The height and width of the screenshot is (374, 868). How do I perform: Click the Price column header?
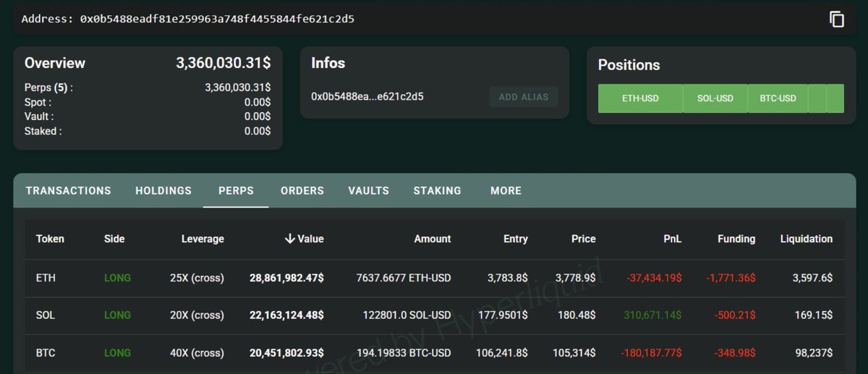point(583,239)
